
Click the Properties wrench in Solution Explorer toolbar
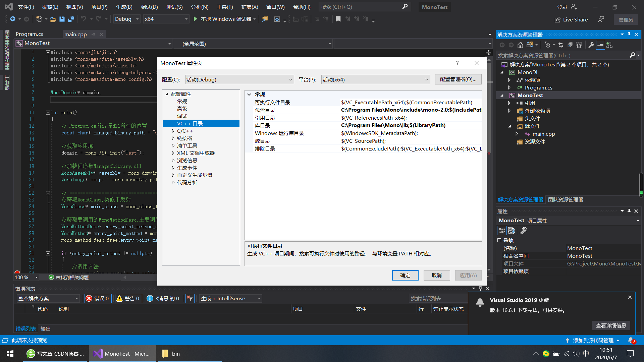pyautogui.click(x=591, y=45)
